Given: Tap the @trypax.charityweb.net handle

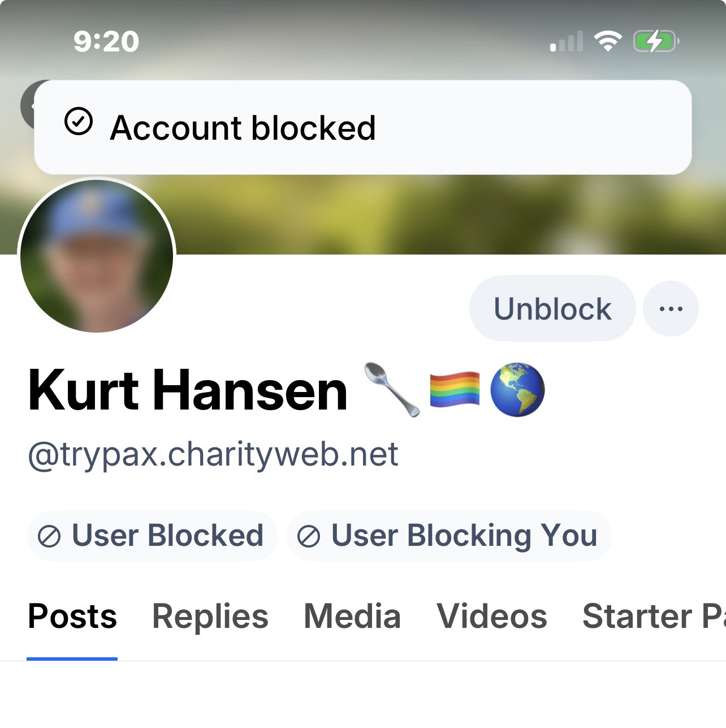Looking at the screenshot, I should point(213,455).
